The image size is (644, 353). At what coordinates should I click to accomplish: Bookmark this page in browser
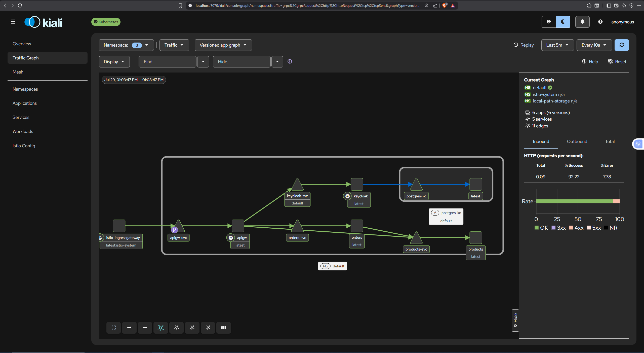pyautogui.click(x=180, y=6)
